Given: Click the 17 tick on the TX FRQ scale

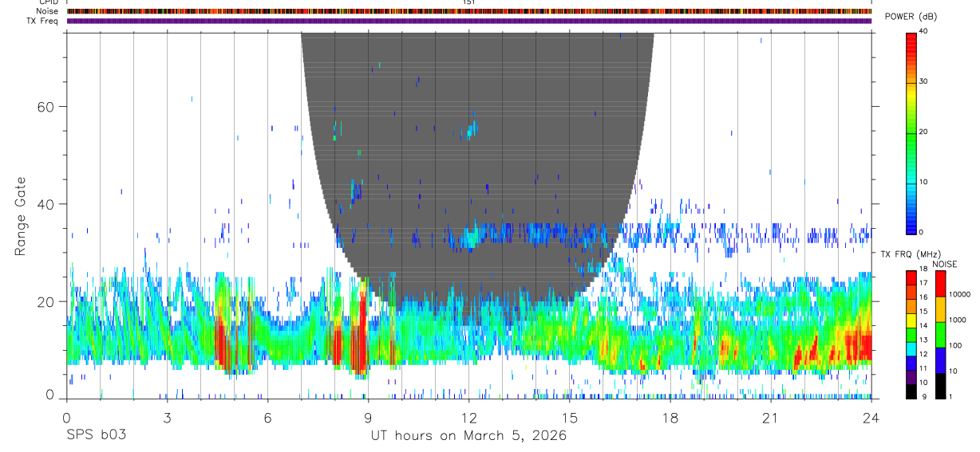Looking at the screenshot, I should coord(923,283).
